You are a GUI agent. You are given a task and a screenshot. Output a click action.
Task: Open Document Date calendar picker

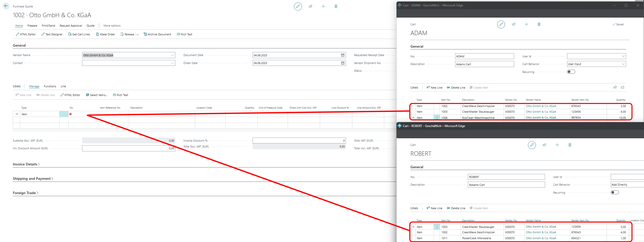(x=343, y=55)
